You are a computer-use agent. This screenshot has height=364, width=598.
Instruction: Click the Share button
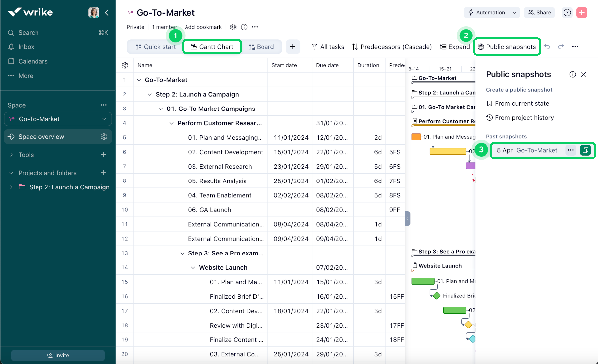[539, 13]
